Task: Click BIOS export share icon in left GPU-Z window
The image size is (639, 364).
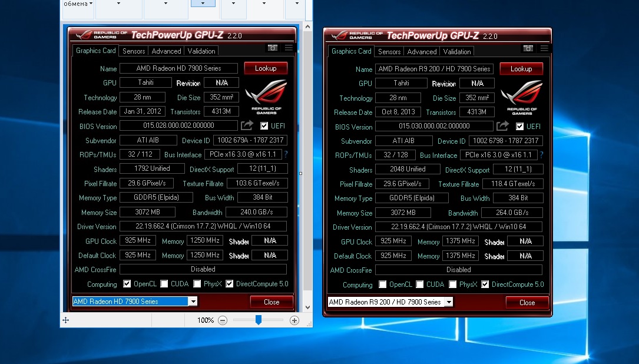Action: tap(247, 125)
